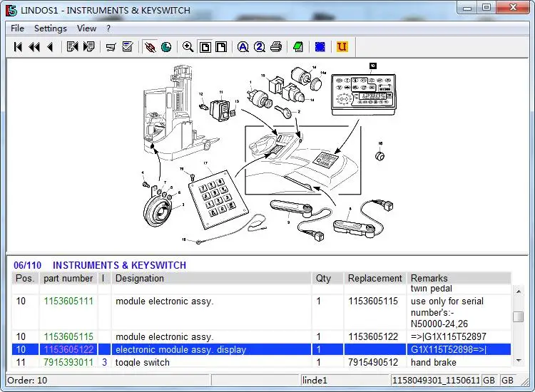Click the green clock icon
Viewport: 535px width, 392px height.
point(166,47)
